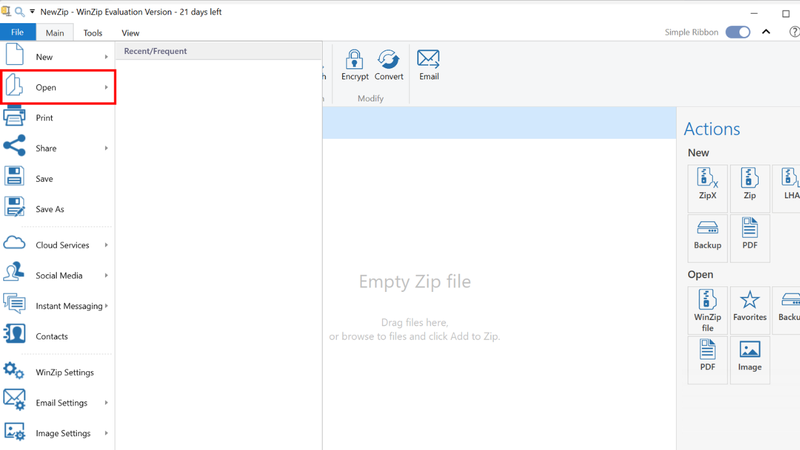The image size is (800, 450).
Task: Click the Share icon in File menu
Action: tap(14, 145)
